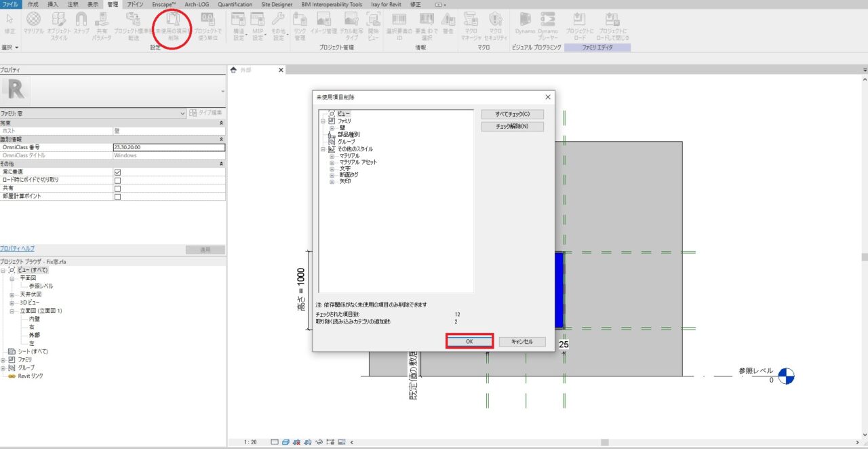Toggle the 共有 checkbox

(117, 189)
